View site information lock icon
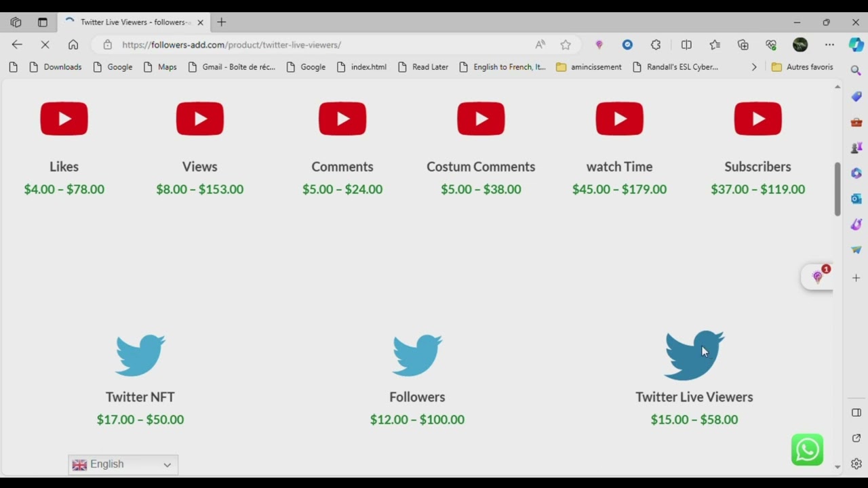The width and height of the screenshot is (868, 488). 107,45
